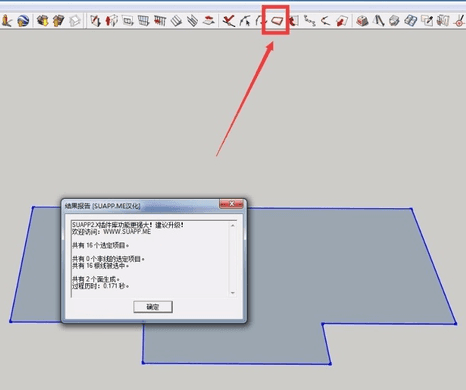Viewport: 466px width, 390px height.
Task: Select the download-models icon with yellow arrow
Action: (x=42, y=21)
